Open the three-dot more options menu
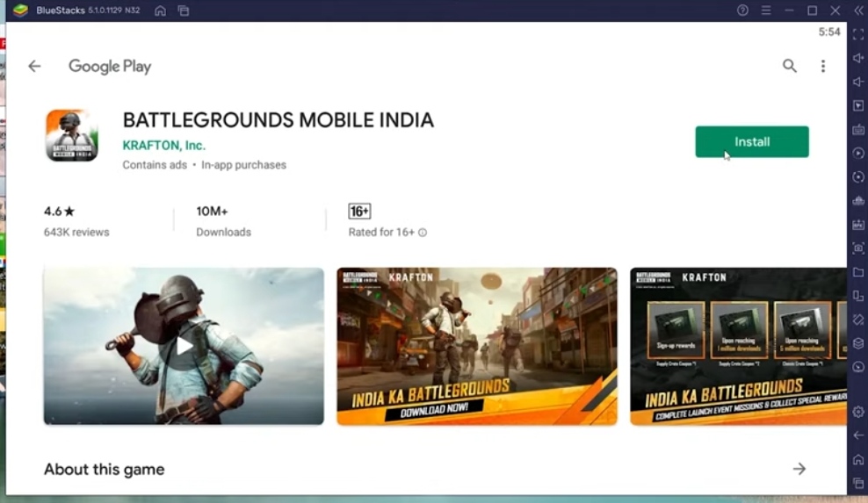The width and height of the screenshot is (868, 503). click(x=823, y=66)
